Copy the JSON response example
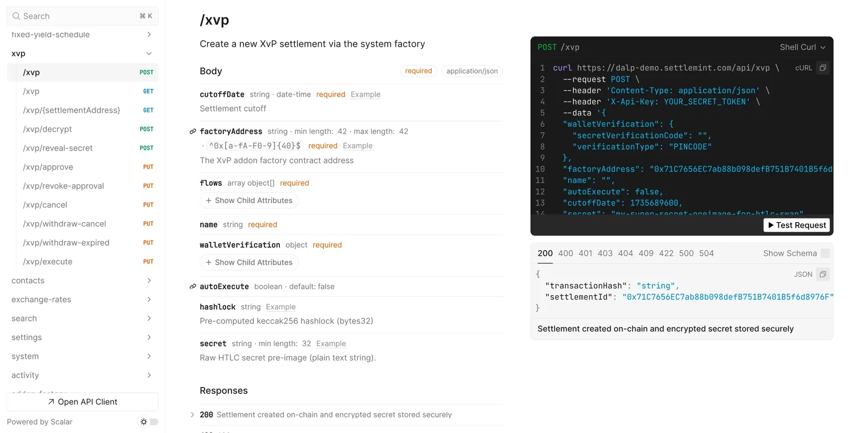Screen dimensions: 868x433 [822, 274]
